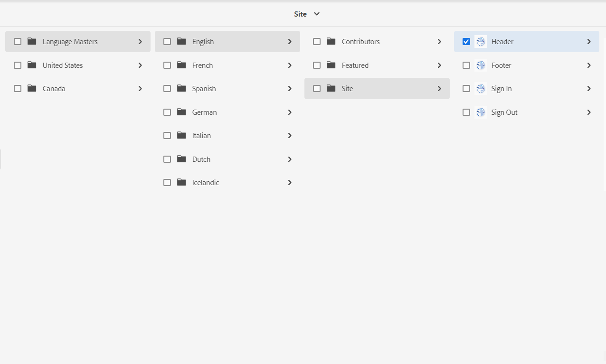The width and height of the screenshot is (606, 364).
Task: Select the Featured folder checkbox
Action: 317,65
